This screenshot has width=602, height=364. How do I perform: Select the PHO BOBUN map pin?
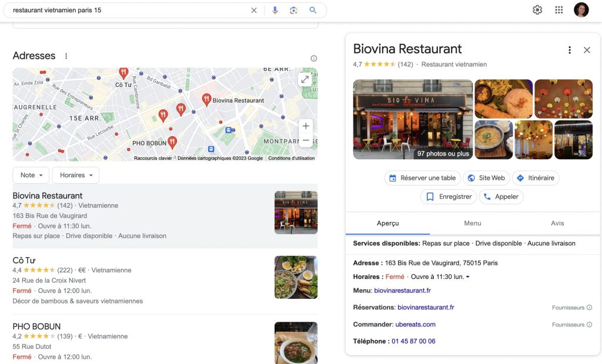pyautogui.click(x=172, y=143)
